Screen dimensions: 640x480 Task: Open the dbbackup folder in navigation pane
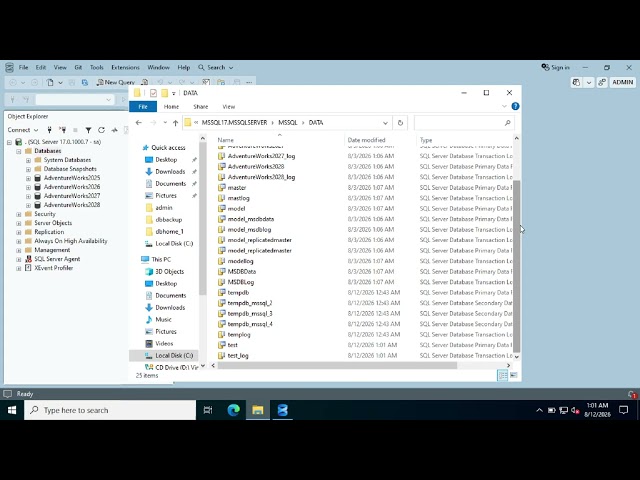[168, 220]
